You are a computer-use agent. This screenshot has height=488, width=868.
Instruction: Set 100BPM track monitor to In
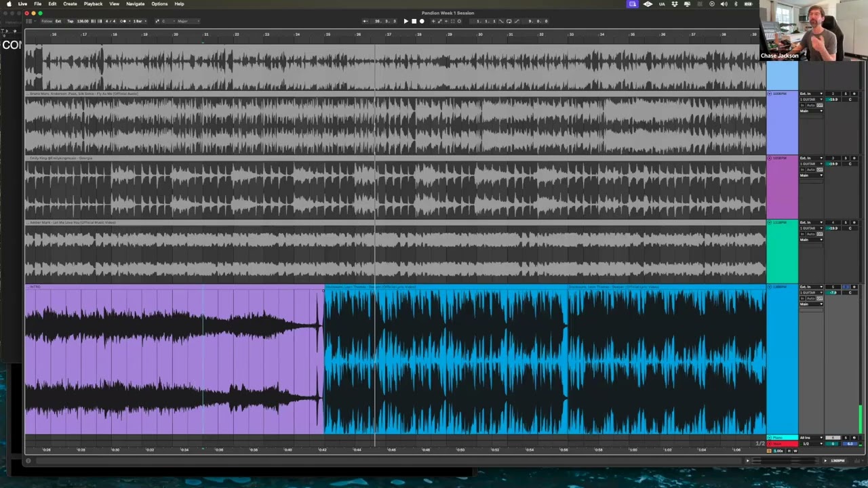point(802,105)
